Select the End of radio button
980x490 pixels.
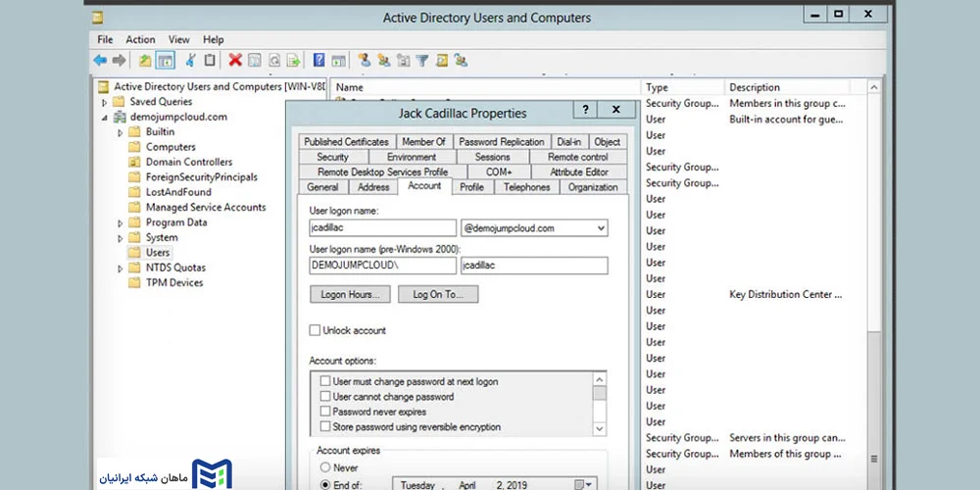(325, 484)
